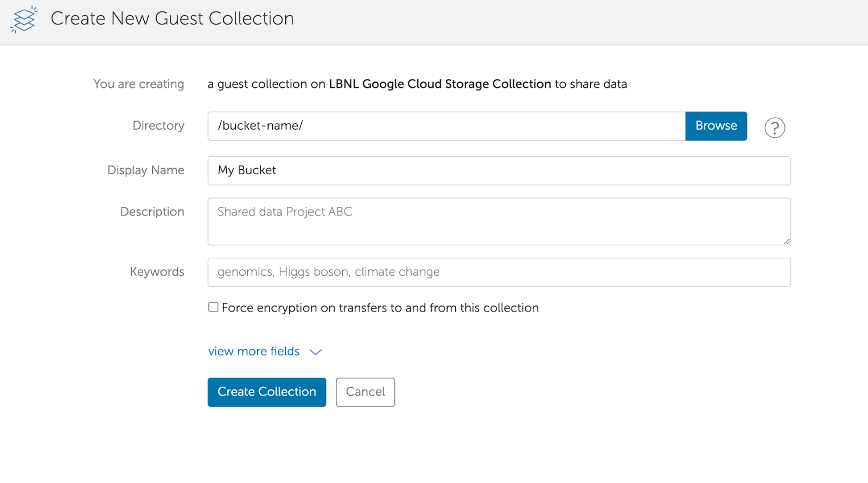Click the 'Keywords' field label
Image resolution: width=868 pixels, height=483 pixels.
157,272
